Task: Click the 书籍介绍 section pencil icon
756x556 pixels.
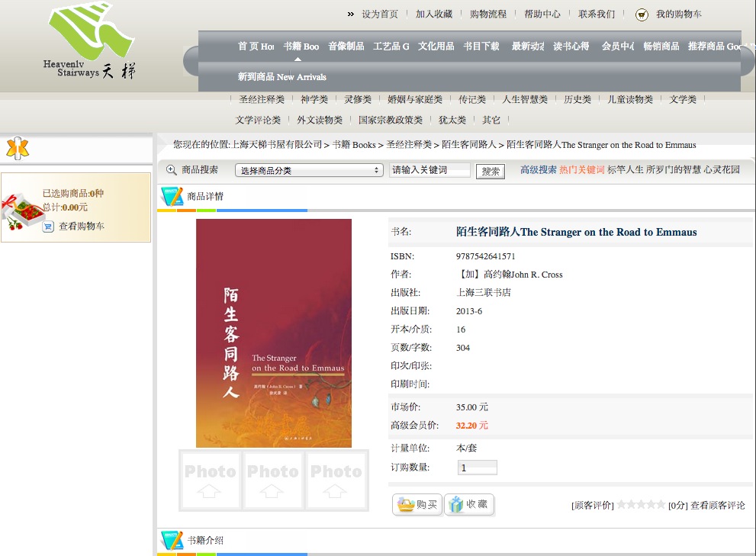Action: 172,541
